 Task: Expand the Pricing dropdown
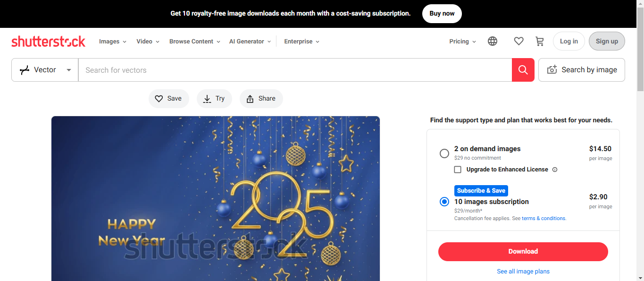[x=462, y=42]
